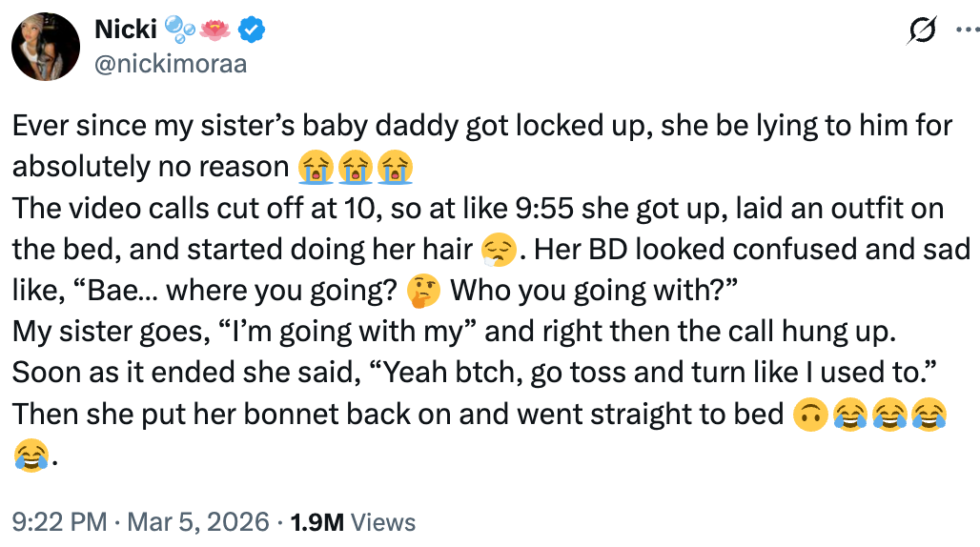Click the display name "Nicki"
The height and width of the screenshot is (547, 980).
(x=125, y=30)
